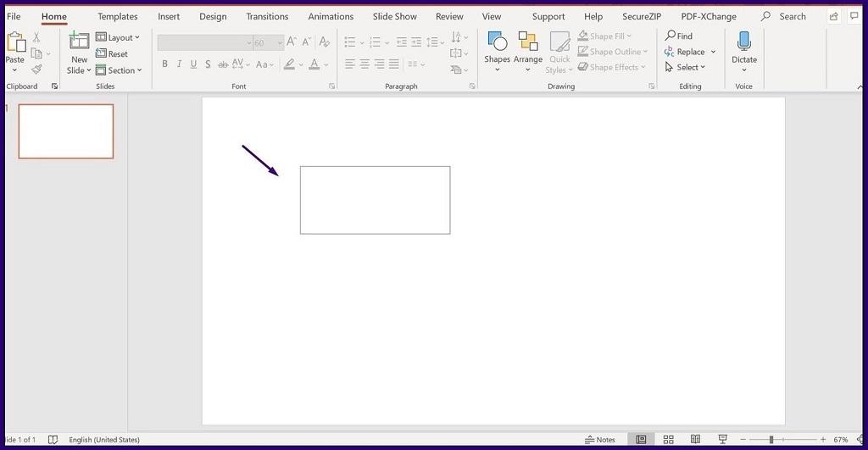Zoom out with the minus button
This screenshot has width=868, height=450.
pyautogui.click(x=743, y=440)
